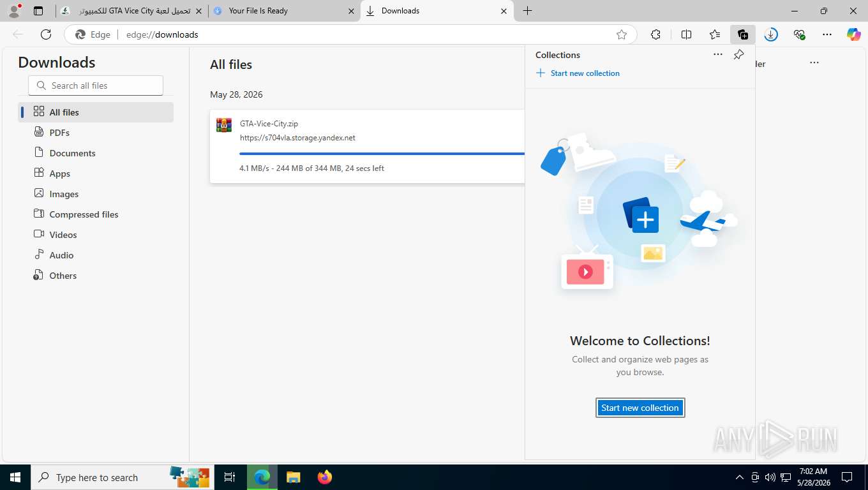
Task: Click the blue Start new collection button
Action: [x=640, y=408]
